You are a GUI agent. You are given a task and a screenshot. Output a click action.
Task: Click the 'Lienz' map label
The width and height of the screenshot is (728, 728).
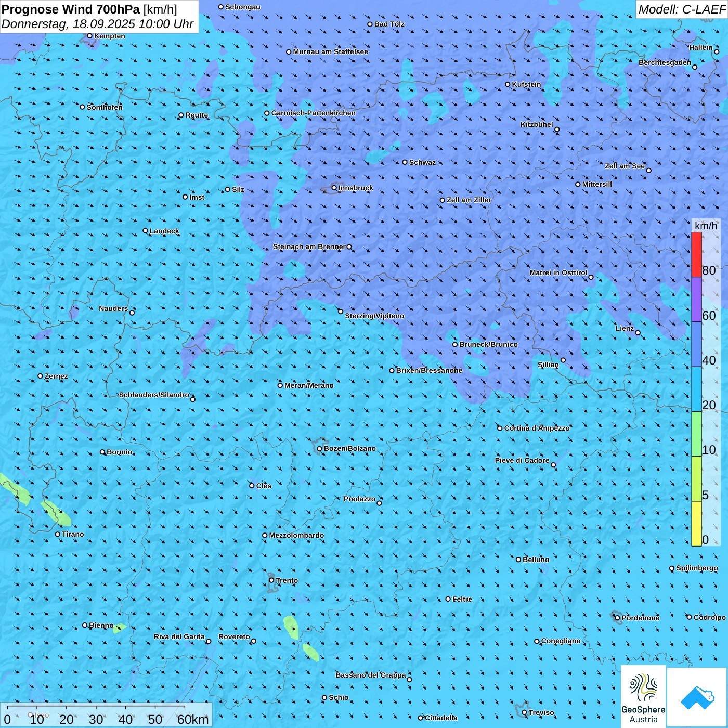(625, 328)
